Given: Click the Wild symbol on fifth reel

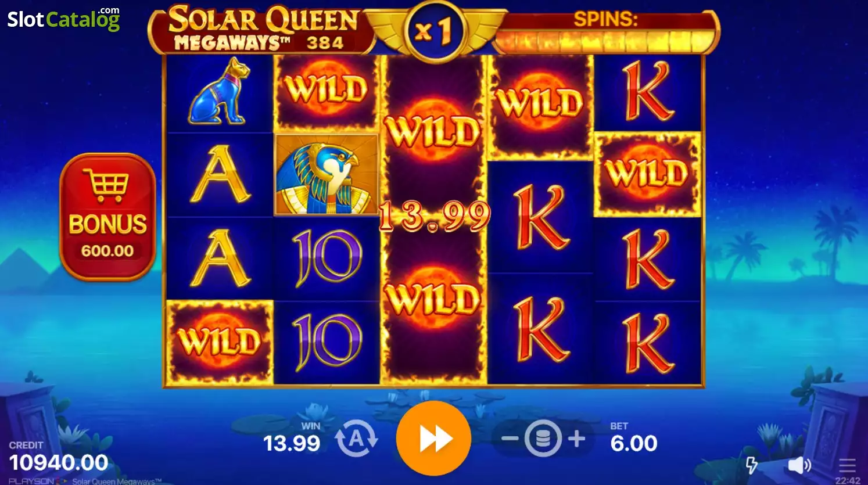Looking at the screenshot, I should (647, 174).
